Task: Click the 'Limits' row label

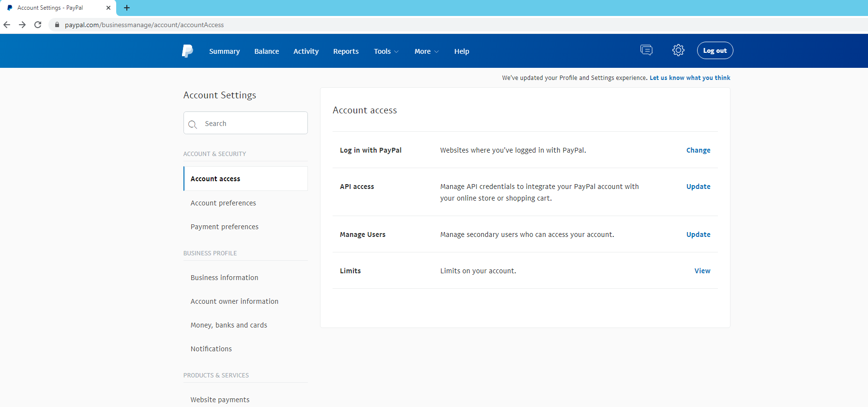Action: point(350,271)
